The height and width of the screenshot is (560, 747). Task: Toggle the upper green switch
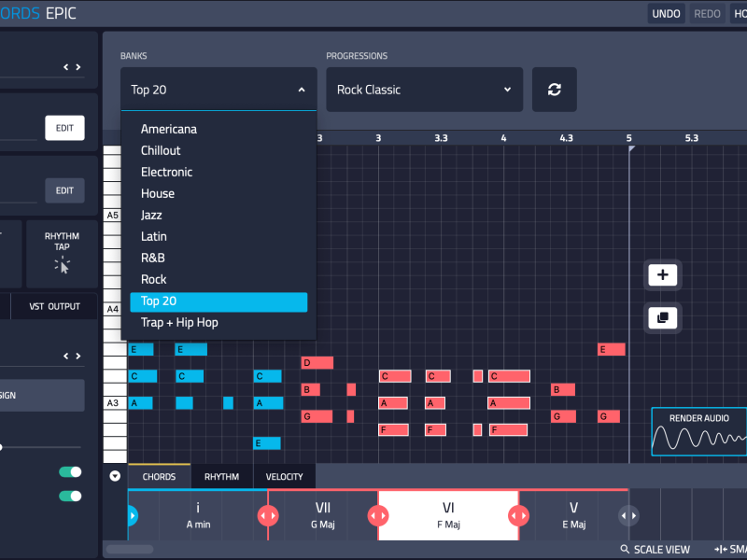(x=70, y=472)
